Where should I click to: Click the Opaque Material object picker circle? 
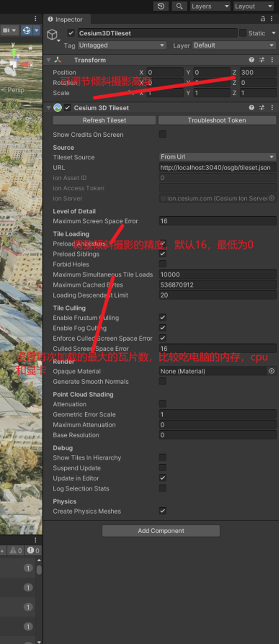tap(272, 371)
